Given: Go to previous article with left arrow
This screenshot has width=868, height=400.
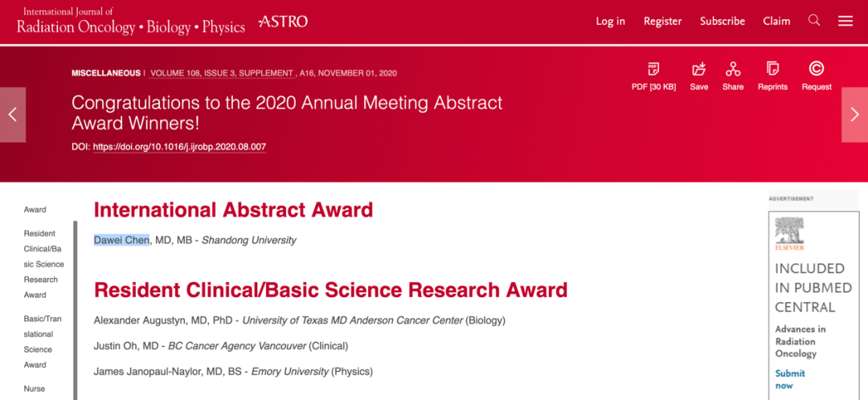Looking at the screenshot, I should coord(13,115).
